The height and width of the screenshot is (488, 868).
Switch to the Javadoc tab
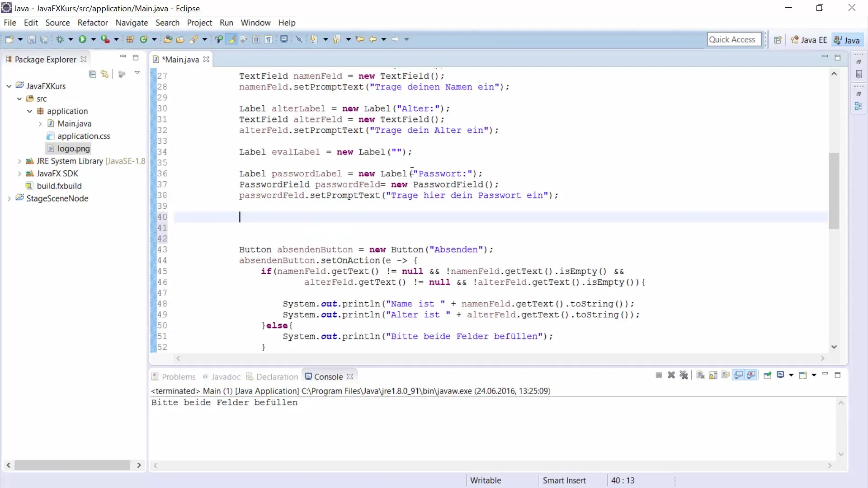(x=221, y=376)
